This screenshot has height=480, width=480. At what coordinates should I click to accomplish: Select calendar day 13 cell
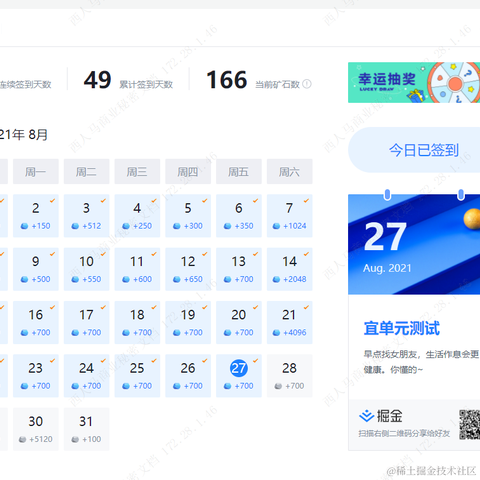pos(239,269)
